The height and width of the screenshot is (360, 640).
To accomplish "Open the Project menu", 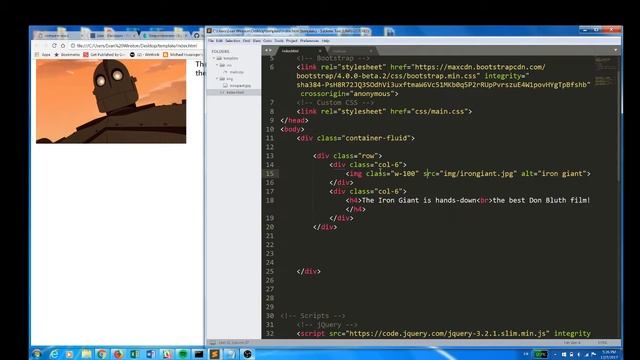I will 292,41.
